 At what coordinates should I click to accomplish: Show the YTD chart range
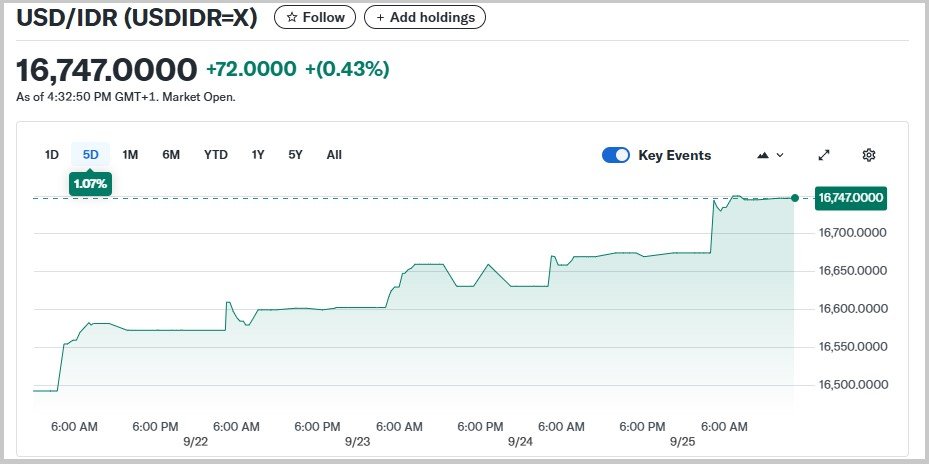216,154
